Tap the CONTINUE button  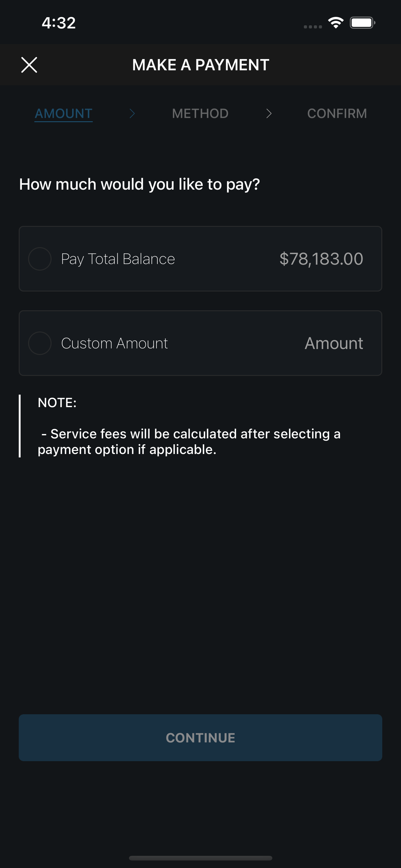point(200,738)
